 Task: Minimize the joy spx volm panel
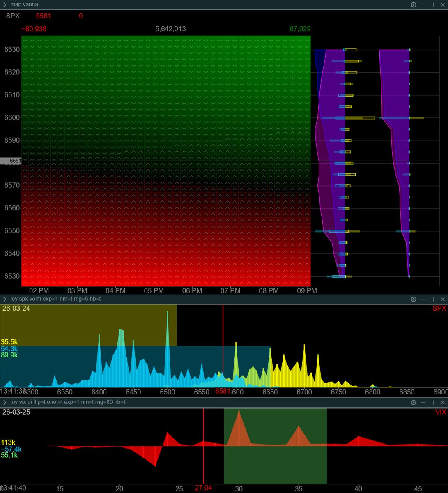[x=423, y=299]
